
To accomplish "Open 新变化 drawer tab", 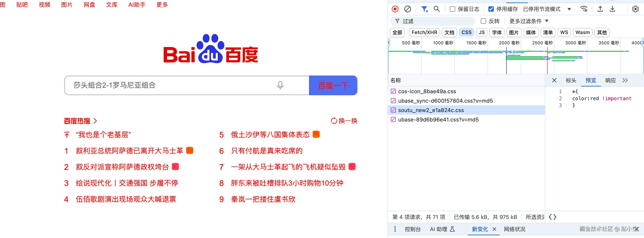I will click(x=480, y=229).
